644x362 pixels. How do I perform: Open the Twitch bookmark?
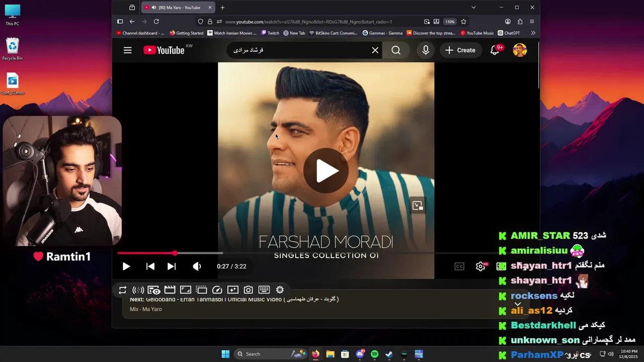270,33
